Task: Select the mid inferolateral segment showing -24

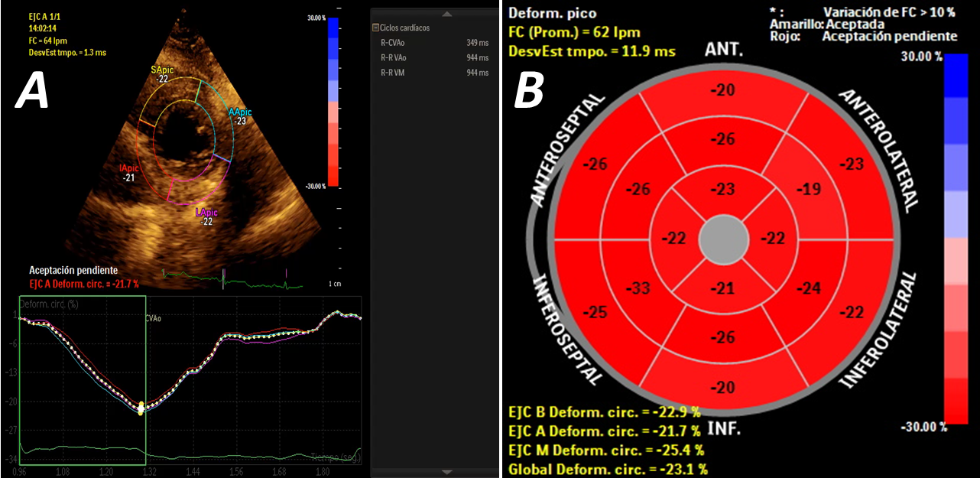Action: point(810,288)
